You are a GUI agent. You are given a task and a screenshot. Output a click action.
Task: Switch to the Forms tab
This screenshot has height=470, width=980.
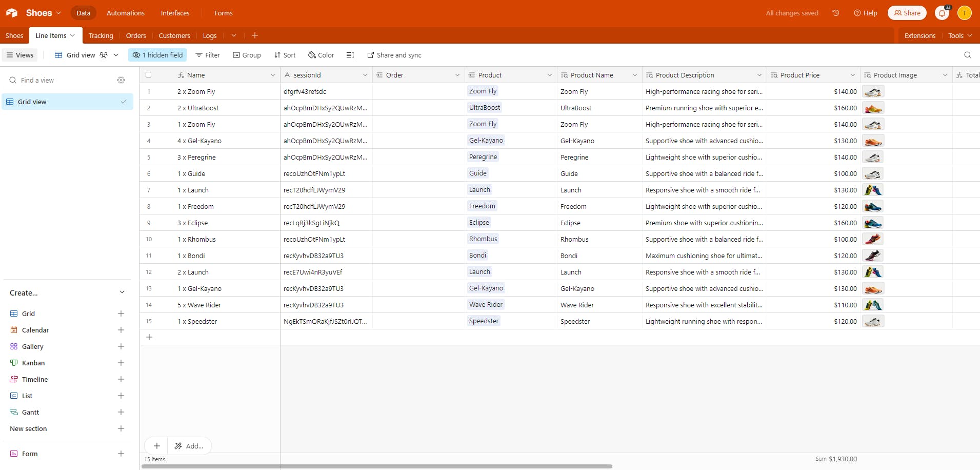click(x=224, y=13)
